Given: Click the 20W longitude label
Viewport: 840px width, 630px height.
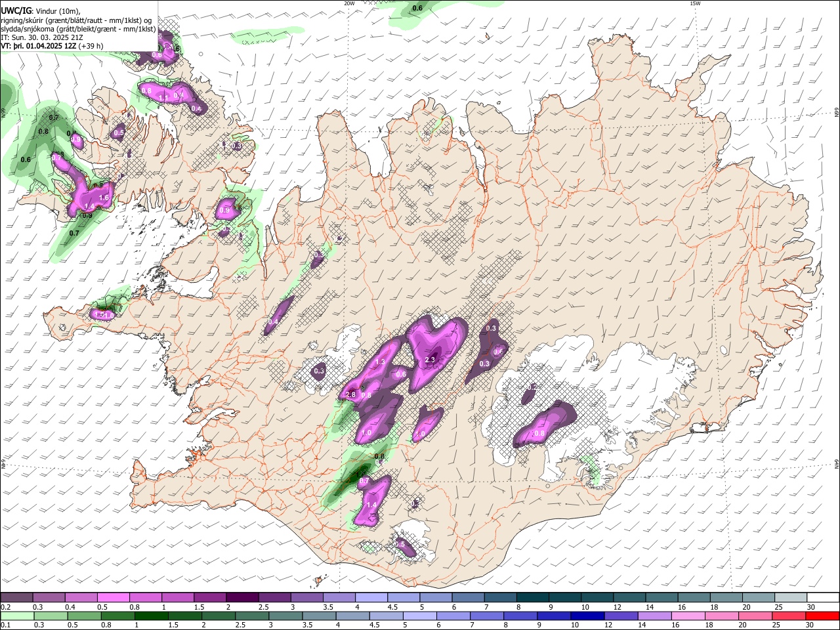Looking at the screenshot, I should click(x=349, y=3).
